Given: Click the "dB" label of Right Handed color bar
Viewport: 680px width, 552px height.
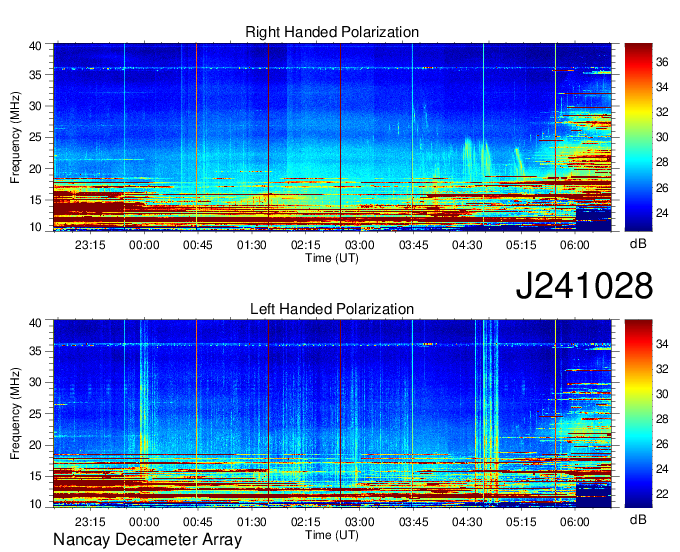Looking at the screenshot, I should (638, 244).
